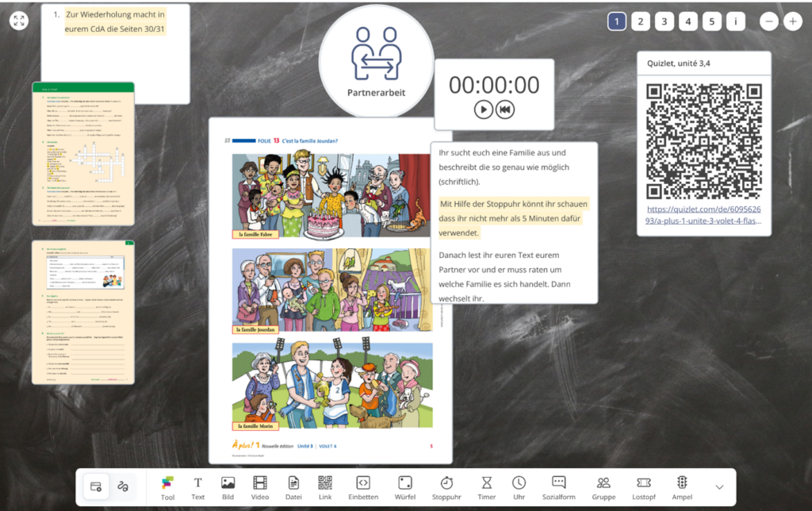Start the stopwatch with play button

pyautogui.click(x=484, y=109)
